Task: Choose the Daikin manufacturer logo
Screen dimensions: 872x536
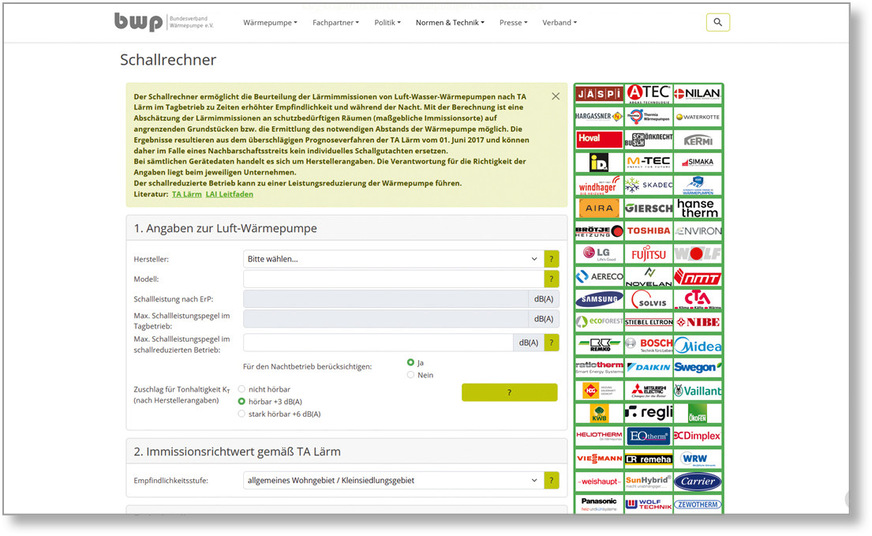Action: click(x=648, y=367)
